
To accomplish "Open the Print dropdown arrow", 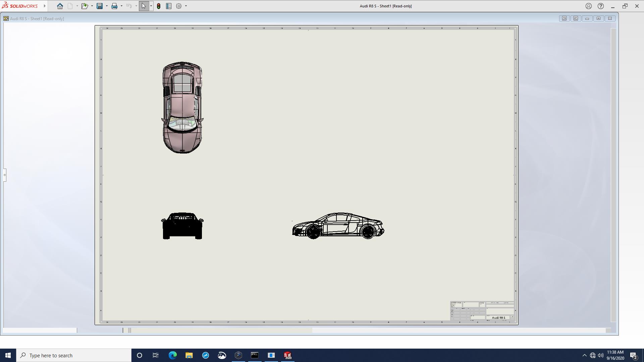I will coord(121,6).
